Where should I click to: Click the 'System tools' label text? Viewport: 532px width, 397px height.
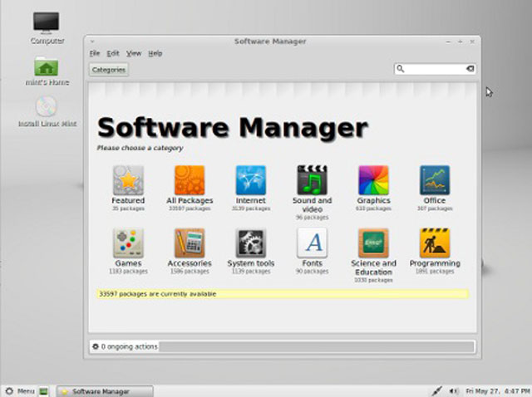[251, 263]
